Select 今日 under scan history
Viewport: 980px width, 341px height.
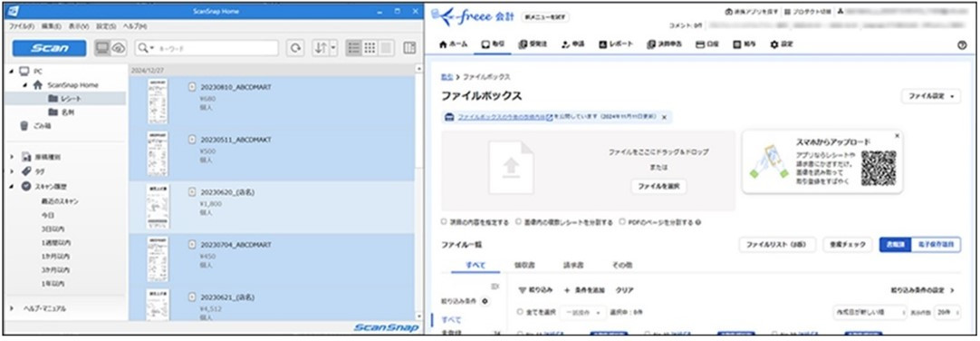point(47,215)
